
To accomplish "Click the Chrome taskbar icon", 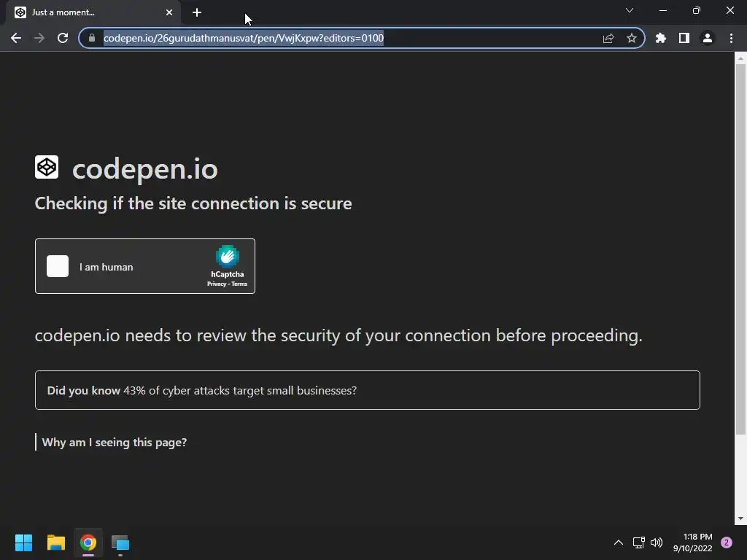I will (x=88, y=542).
